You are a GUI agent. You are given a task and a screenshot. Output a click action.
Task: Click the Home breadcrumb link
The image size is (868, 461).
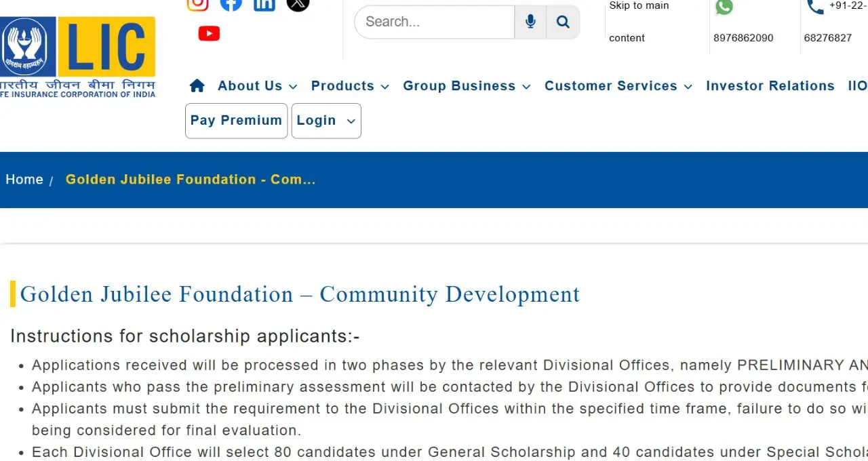coord(24,180)
